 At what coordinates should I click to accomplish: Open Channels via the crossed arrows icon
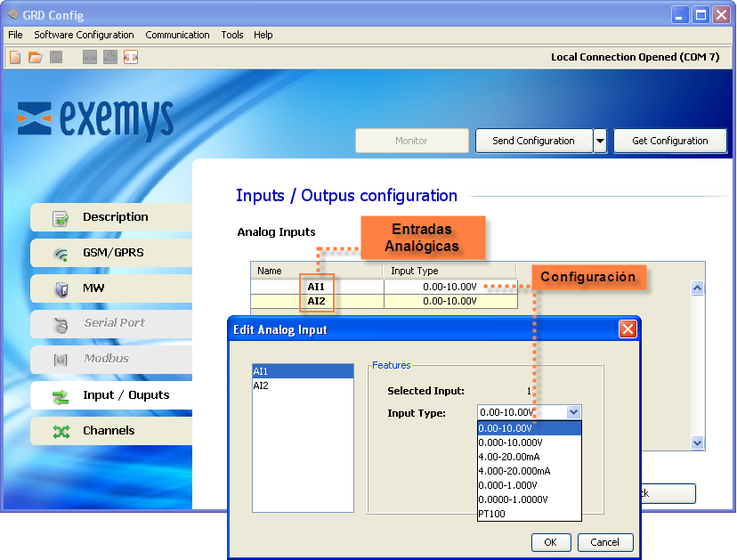(61, 432)
